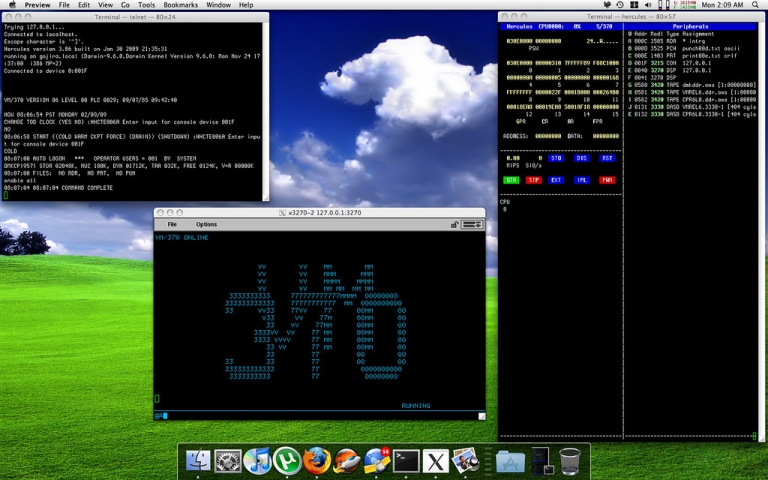Toggle the lock icon in the x3270 toolbar
The width and height of the screenshot is (768, 480).
tap(455, 224)
